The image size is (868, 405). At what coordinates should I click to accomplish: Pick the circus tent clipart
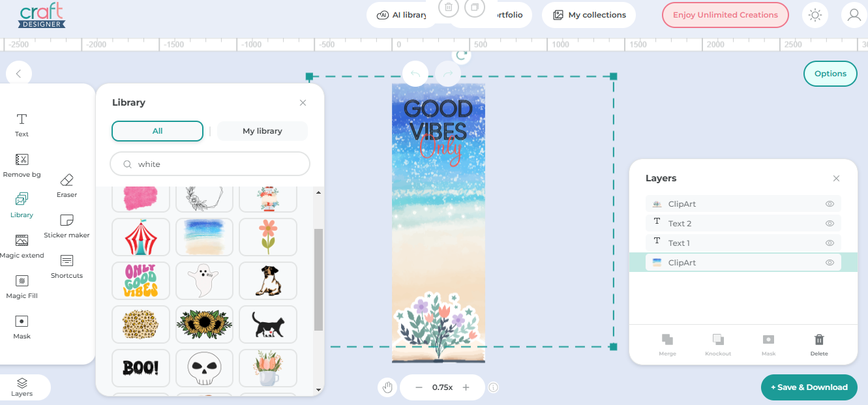[141, 237]
